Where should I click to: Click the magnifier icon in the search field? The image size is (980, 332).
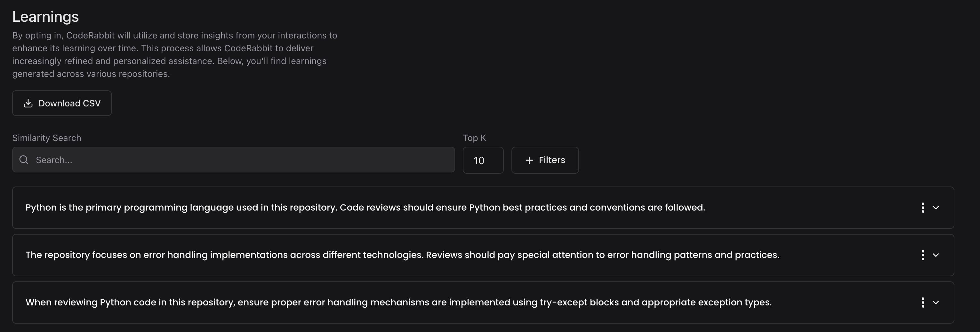point(24,160)
